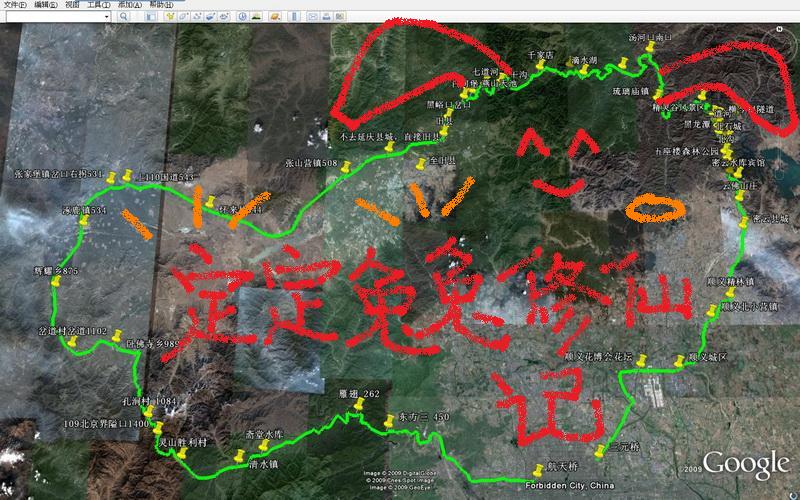Click the 涿鹿镇534 yellow pushpin
Screen dimensions: 800x500
point(84,220)
